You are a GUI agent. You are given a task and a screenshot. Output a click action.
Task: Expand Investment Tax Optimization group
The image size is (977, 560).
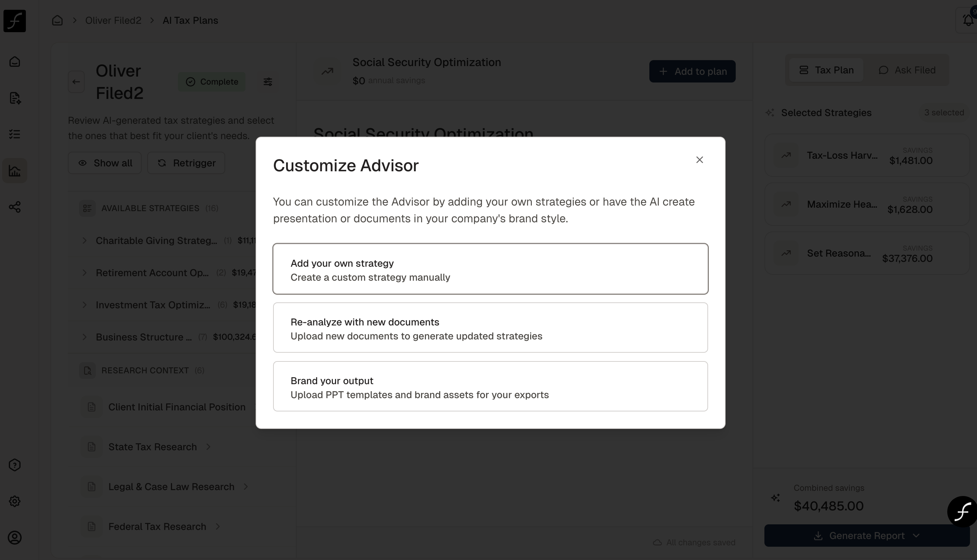84,305
